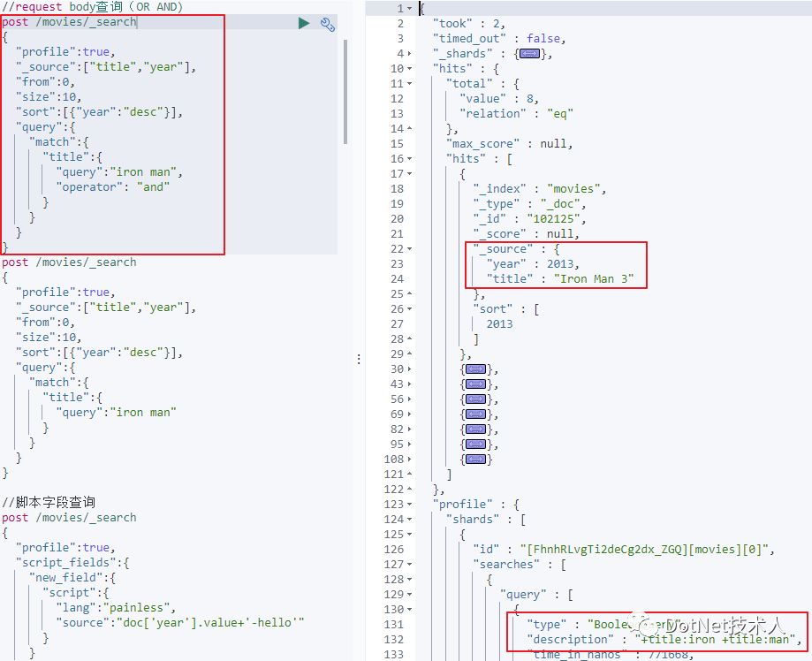
Task: Click the green send request play button
Action: point(304,24)
